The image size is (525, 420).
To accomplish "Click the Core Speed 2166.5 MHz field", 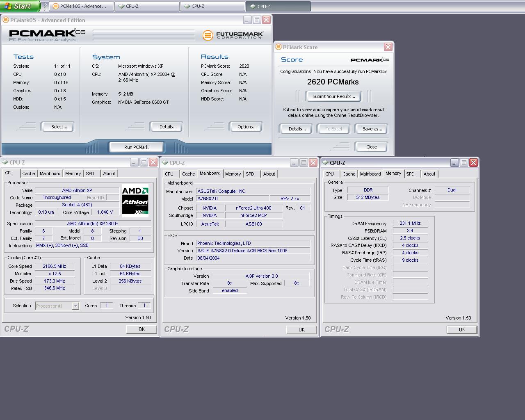I will point(55,266).
